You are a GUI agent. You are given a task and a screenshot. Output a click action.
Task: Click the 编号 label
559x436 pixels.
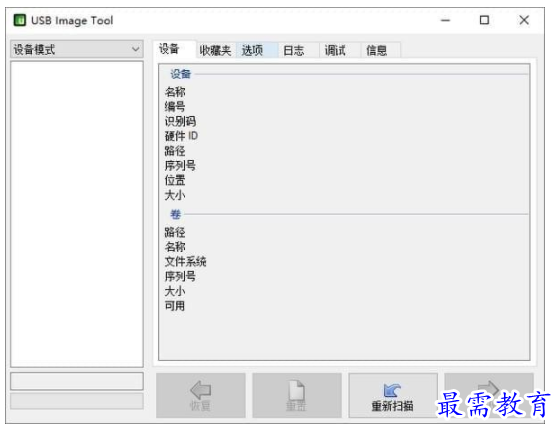click(175, 106)
